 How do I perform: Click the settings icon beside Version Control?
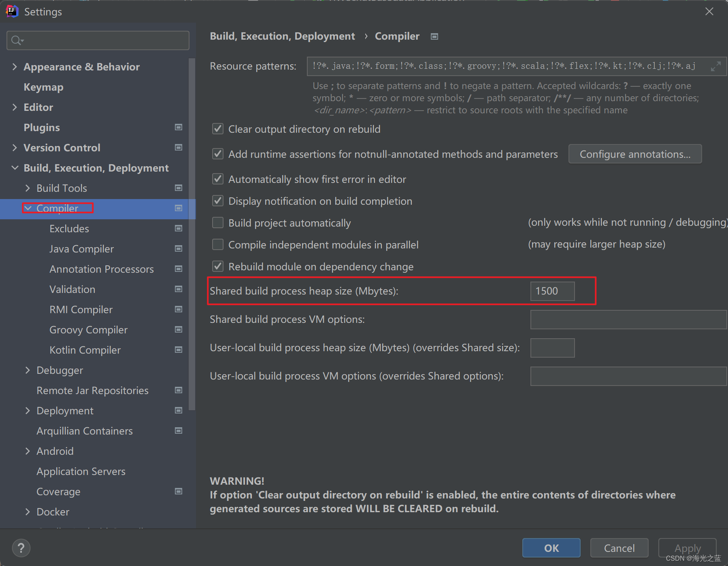(x=179, y=147)
